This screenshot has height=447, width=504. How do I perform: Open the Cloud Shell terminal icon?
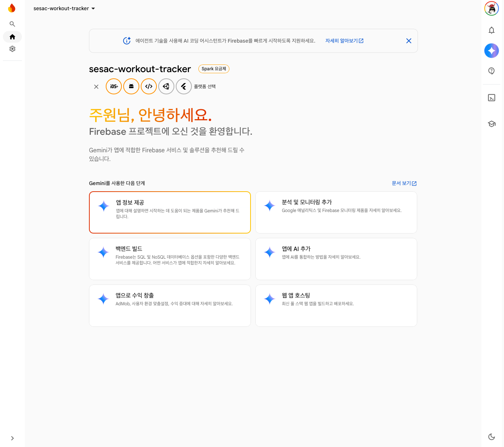[492, 98]
